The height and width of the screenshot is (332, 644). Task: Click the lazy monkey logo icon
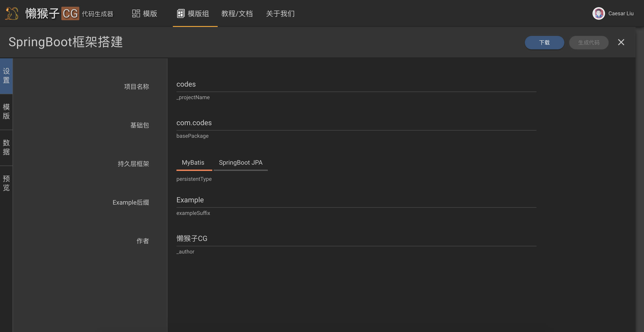point(12,13)
